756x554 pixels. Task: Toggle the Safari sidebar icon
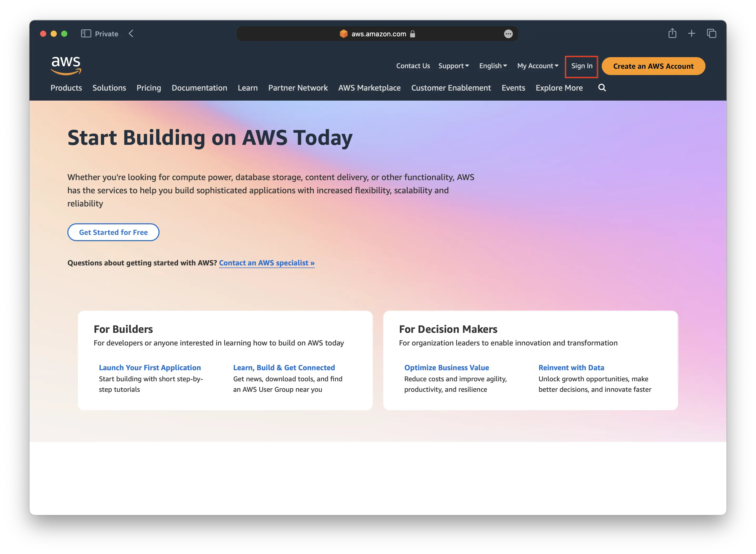[x=86, y=33]
